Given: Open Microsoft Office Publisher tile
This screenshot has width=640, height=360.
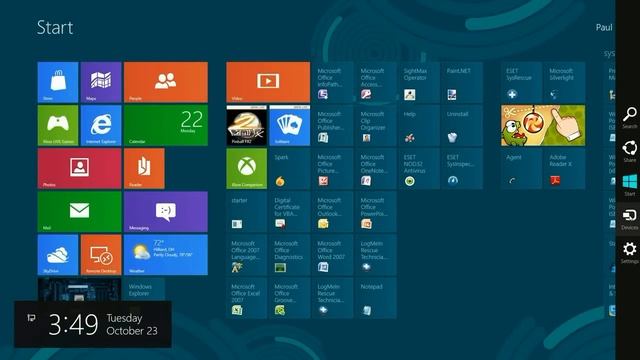Looking at the screenshot, I should click(x=333, y=125).
